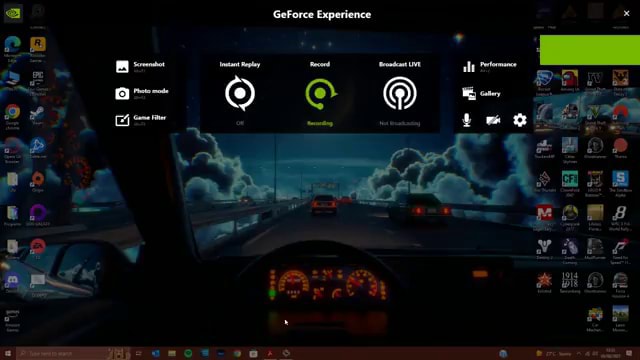Click the Crossfire desktop icon
640x360 pixels.
[x=570, y=183]
